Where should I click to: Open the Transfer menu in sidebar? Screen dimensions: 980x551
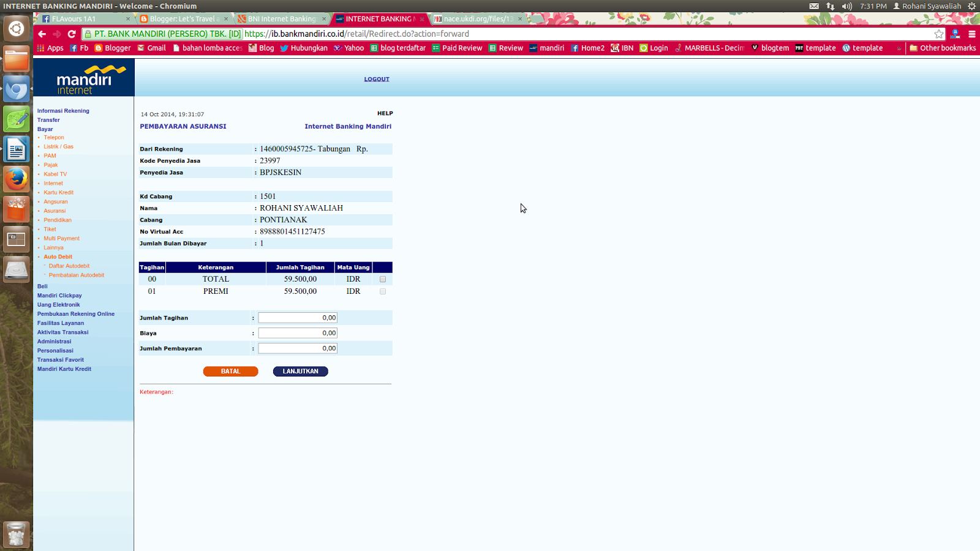[48, 120]
